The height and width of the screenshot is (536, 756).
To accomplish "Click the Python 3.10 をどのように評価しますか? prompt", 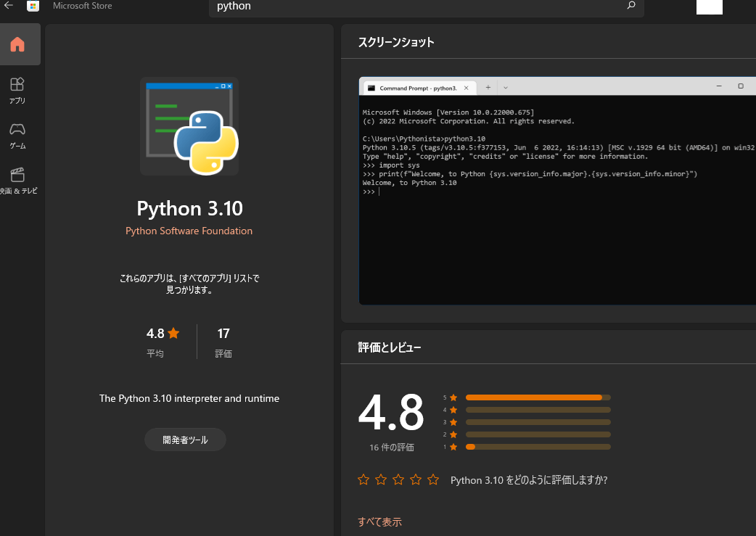I will click(x=529, y=480).
